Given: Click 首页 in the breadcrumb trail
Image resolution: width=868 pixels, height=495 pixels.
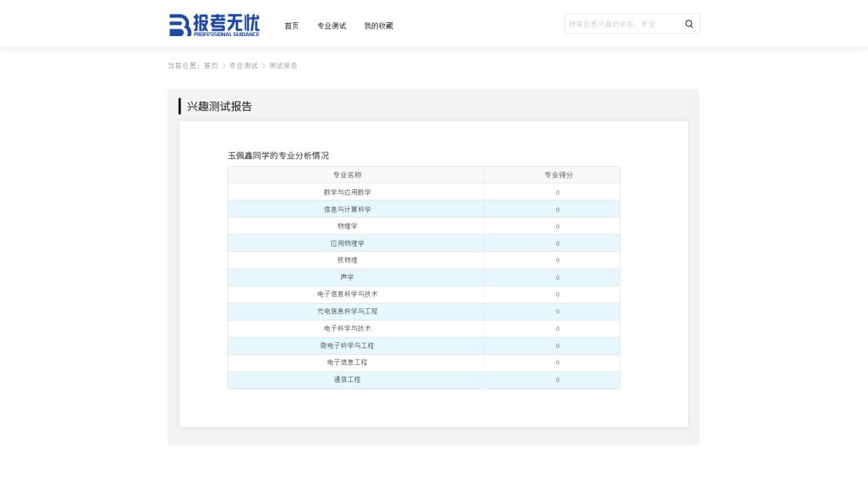Looking at the screenshot, I should tap(209, 66).
